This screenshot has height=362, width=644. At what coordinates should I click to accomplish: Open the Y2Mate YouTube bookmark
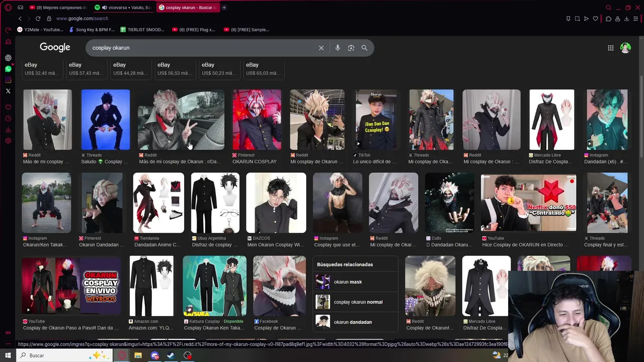[40, 30]
